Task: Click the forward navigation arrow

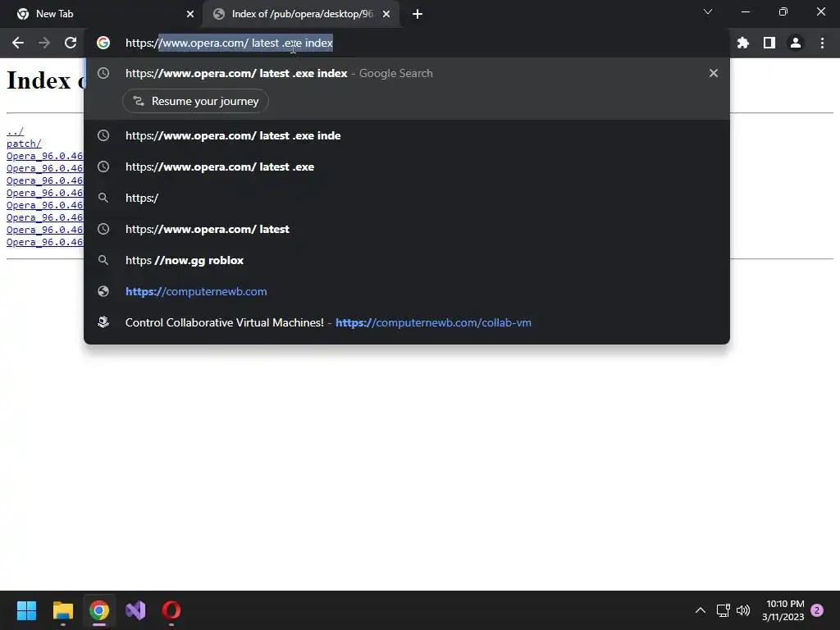Action: click(x=44, y=43)
